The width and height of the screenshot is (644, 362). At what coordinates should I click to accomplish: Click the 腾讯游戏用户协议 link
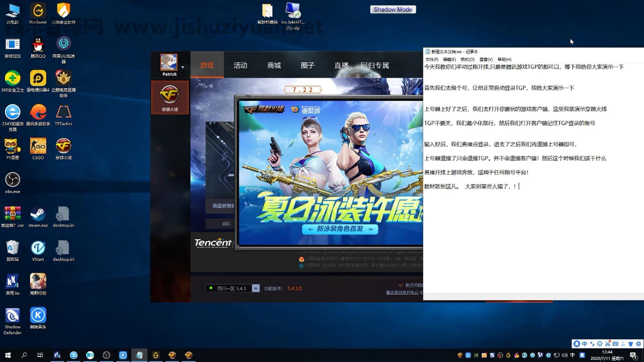click(402, 292)
